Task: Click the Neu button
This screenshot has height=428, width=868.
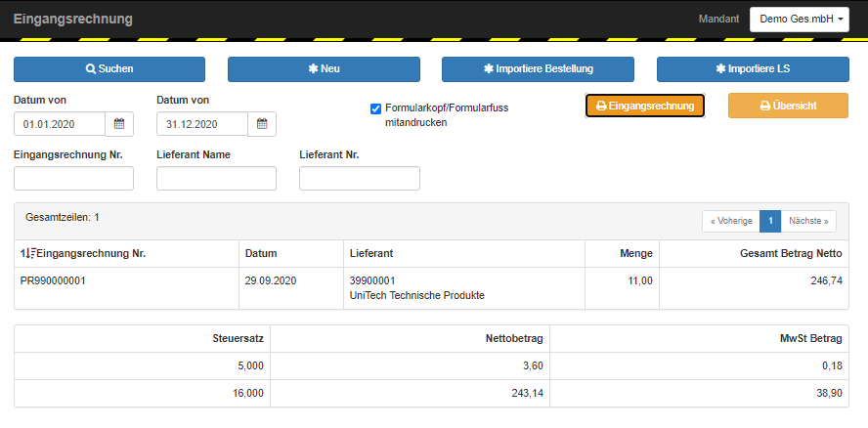Action: tap(324, 69)
